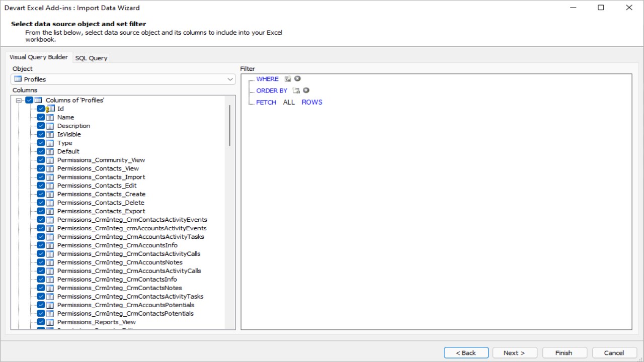Click the column icon next to IsVisible
The height and width of the screenshot is (362, 644).
pyautogui.click(x=50, y=134)
